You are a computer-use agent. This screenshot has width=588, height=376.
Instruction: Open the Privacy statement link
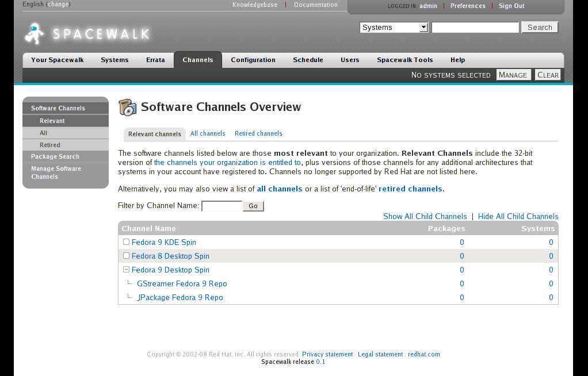coord(327,354)
